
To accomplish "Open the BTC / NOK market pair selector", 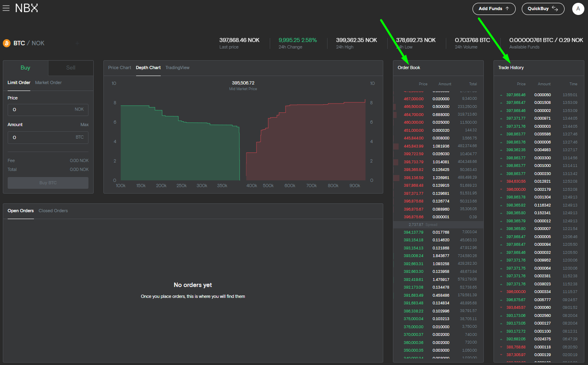I will coord(29,43).
